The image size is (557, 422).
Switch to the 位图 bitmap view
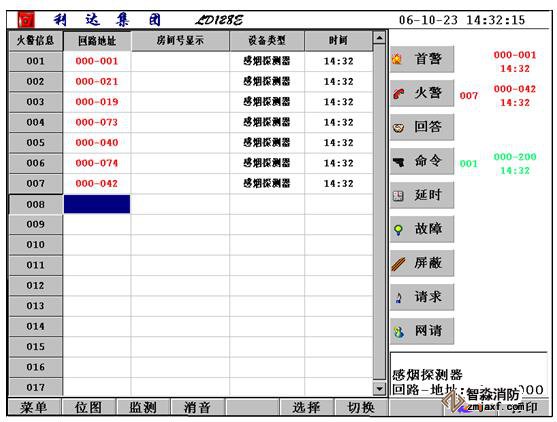pos(88,407)
